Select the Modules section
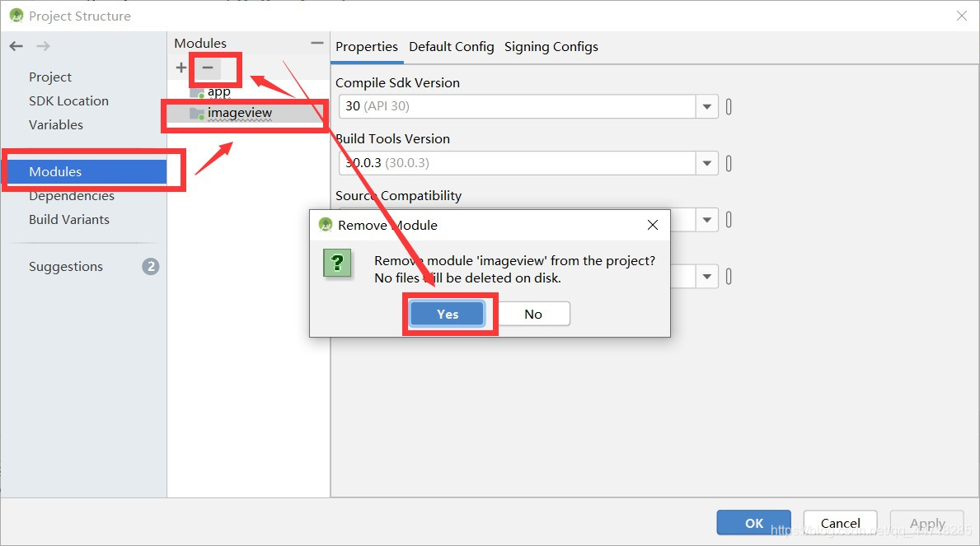Screen dimensions: 980x546 coord(86,172)
